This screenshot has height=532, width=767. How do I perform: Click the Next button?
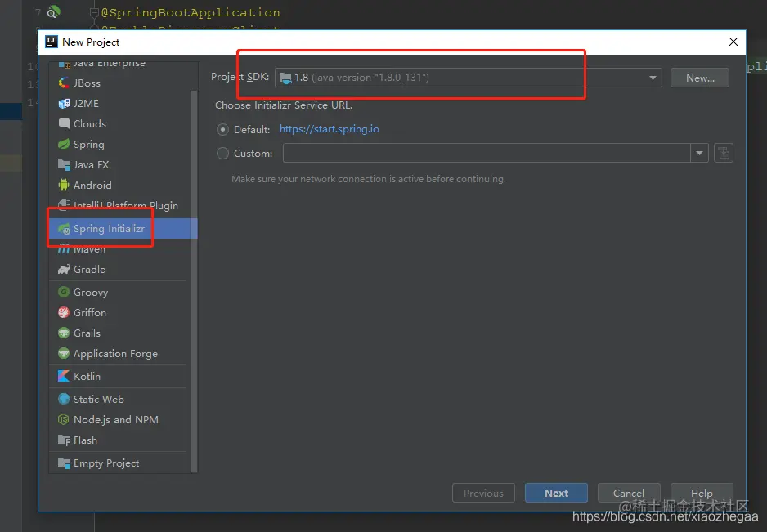coord(556,493)
